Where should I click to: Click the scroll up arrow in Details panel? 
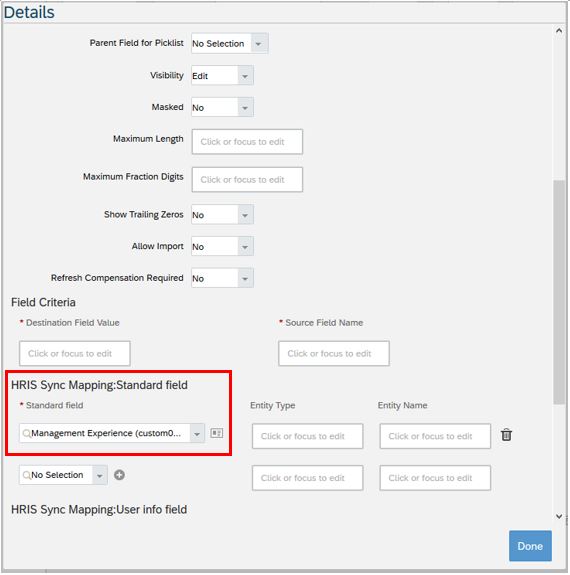(559, 31)
